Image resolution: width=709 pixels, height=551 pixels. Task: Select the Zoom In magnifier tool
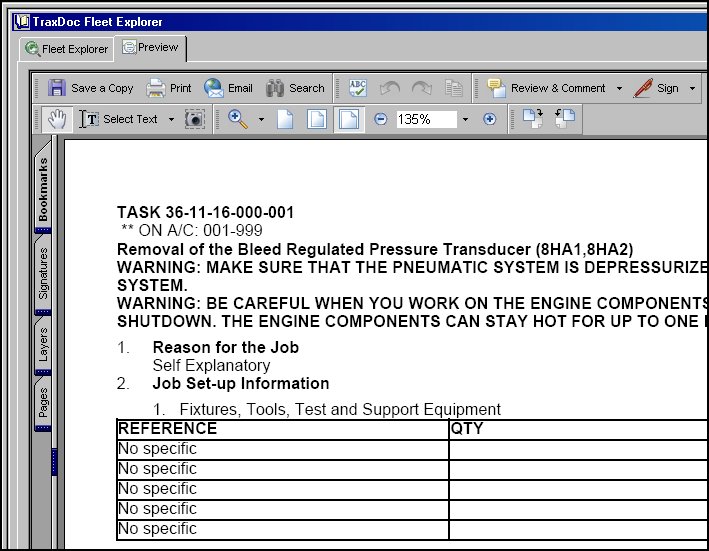(238, 119)
